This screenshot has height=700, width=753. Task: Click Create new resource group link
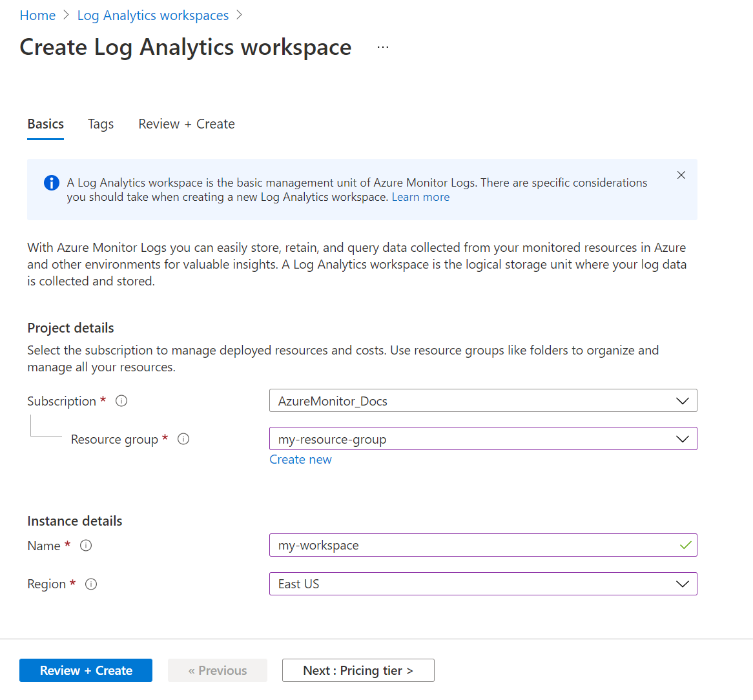coord(300,459)
